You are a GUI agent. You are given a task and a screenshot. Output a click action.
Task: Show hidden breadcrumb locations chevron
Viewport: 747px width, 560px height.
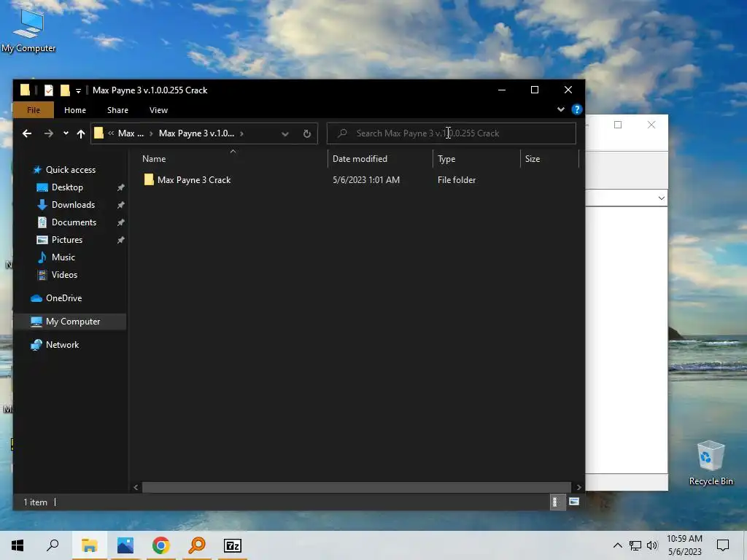pos(111,133)
